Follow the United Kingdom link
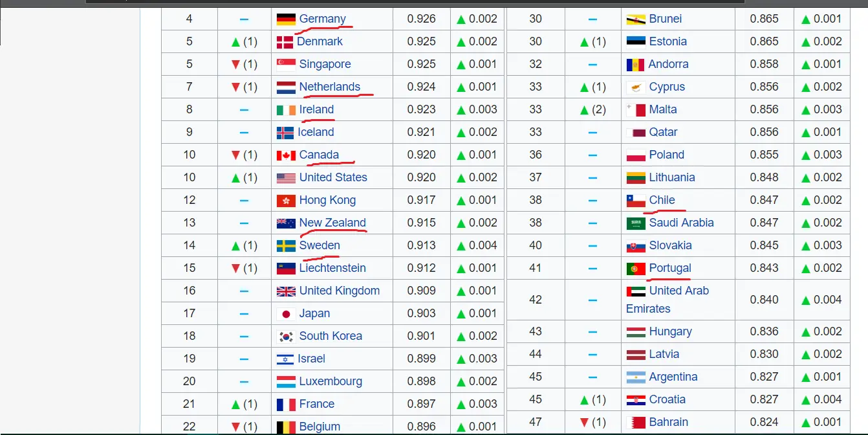 [x=340, y=291]
